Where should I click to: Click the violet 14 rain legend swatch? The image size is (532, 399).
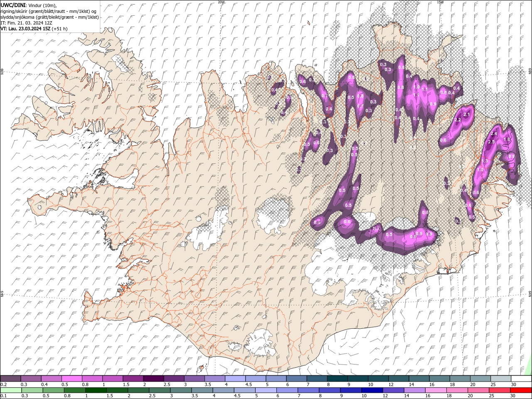point(414,390)
